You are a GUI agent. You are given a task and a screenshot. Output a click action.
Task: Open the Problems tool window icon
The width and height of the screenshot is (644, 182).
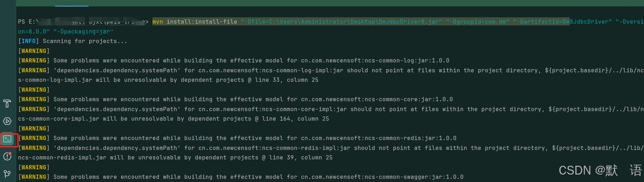click(7, 156)
